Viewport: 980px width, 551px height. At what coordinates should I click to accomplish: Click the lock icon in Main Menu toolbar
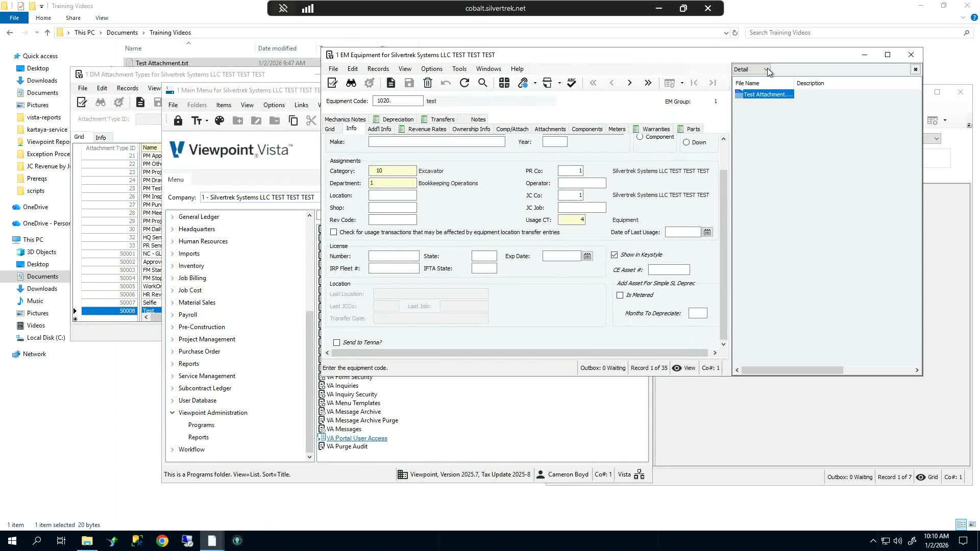178,121
